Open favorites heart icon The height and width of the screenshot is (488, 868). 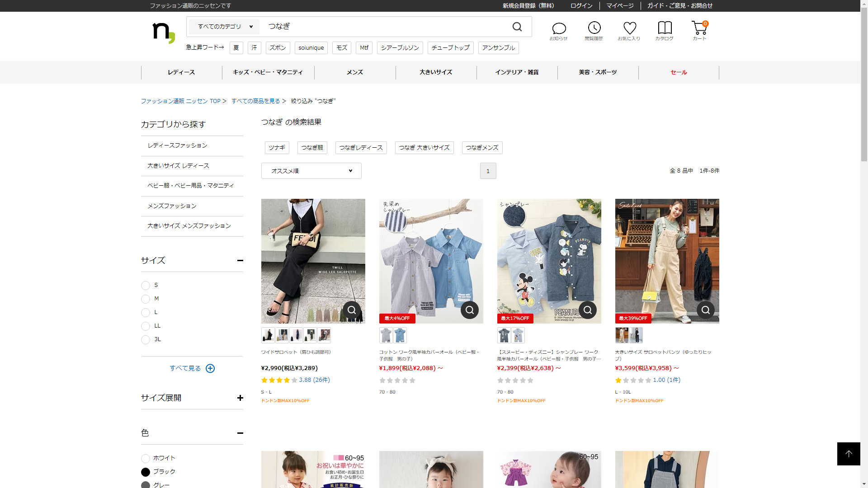[x=629, y=28]
